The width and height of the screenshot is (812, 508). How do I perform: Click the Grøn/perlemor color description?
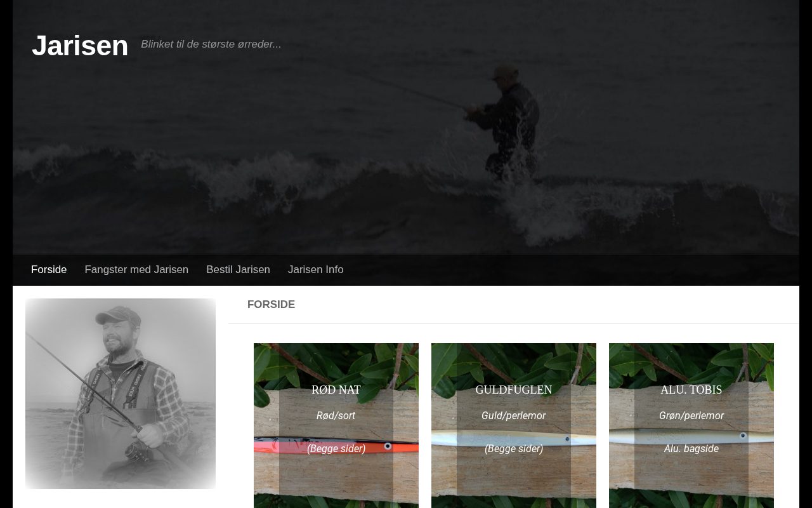[x=691, y=416]
